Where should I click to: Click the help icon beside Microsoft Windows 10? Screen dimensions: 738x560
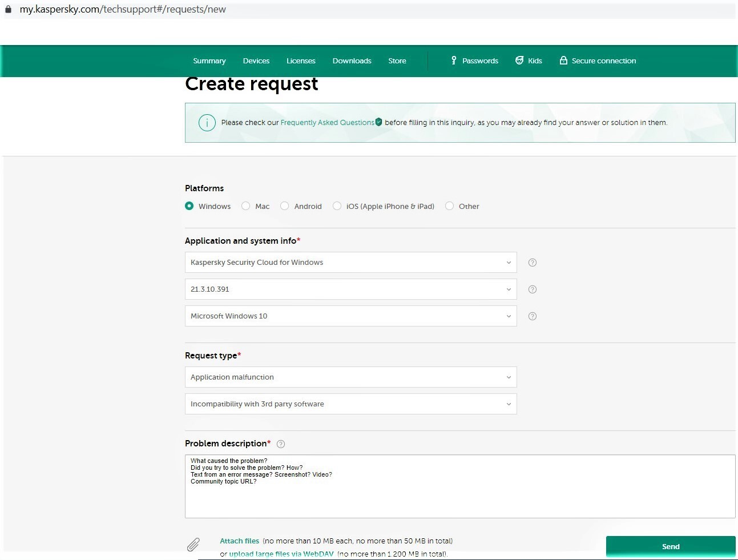click(533, 316)
